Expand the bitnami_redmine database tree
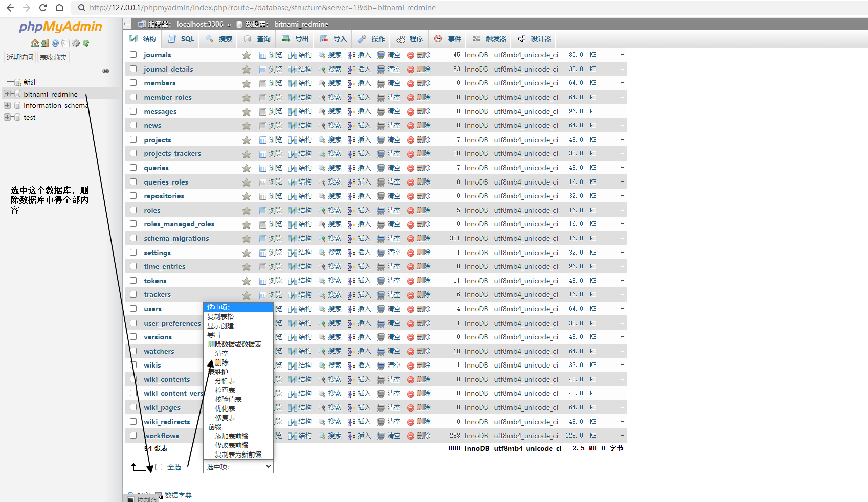 (x=7, y=94)
